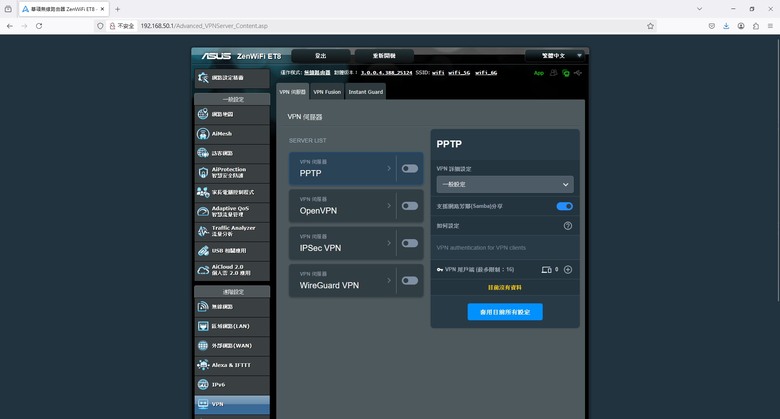This screenshot has width=780, height=419.
Task: Open Wireless settings icon in sidebar
Action: 203,307
